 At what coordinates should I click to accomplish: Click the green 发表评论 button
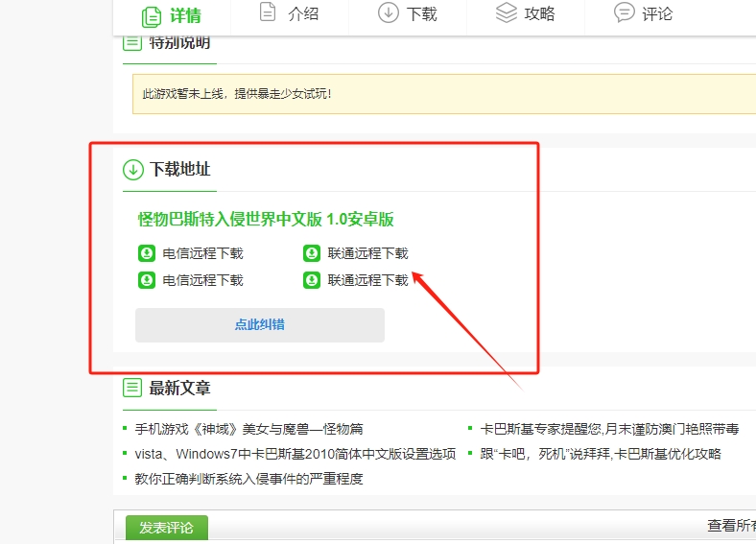(166, 529)
